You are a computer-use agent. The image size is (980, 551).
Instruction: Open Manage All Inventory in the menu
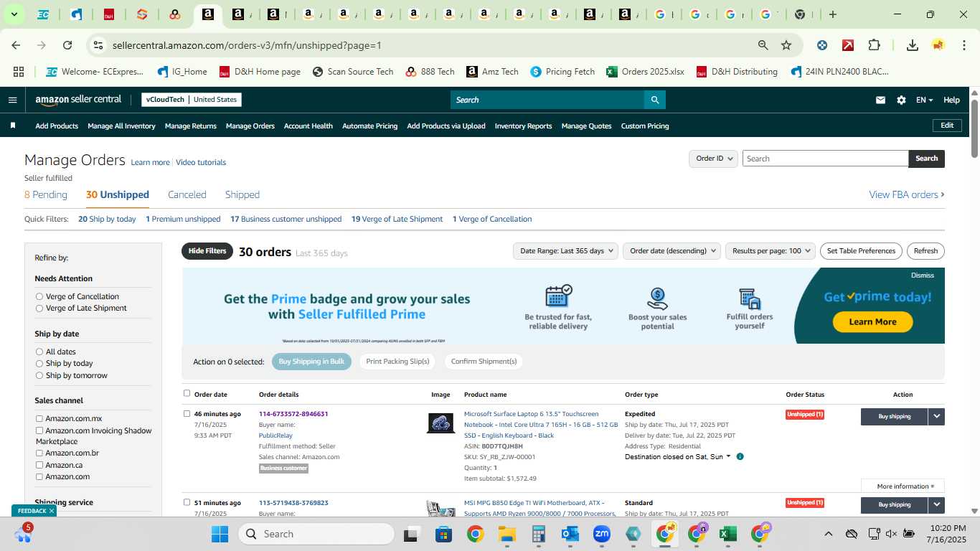[x=121, y=126]
